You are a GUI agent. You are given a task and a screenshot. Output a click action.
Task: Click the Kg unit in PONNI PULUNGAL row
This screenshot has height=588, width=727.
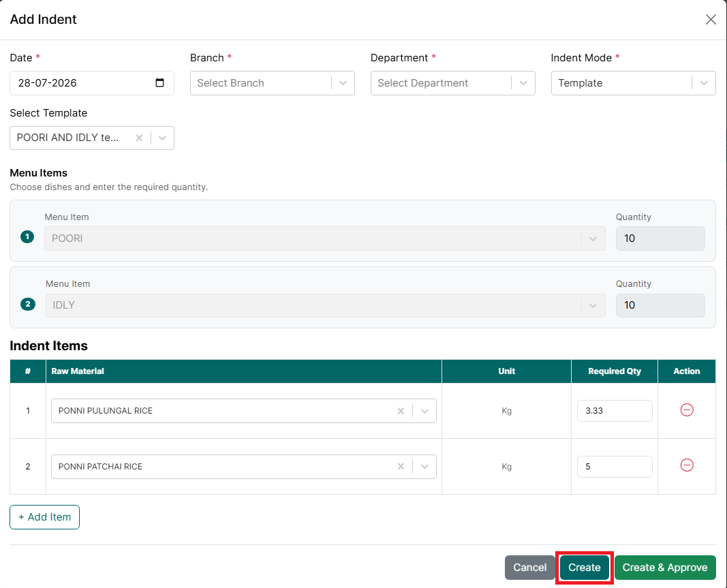click(506, 411)
